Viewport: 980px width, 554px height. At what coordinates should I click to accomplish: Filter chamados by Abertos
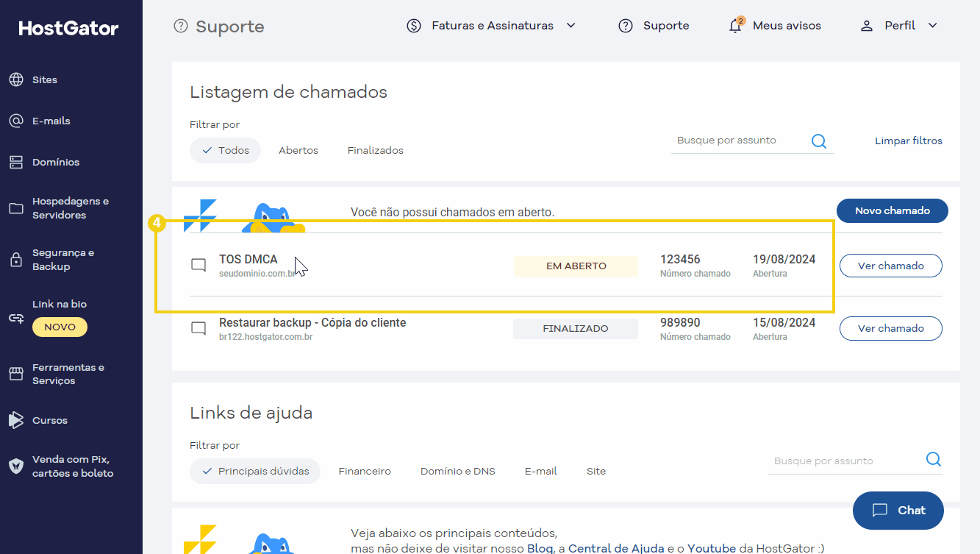[x=298, y=150]
